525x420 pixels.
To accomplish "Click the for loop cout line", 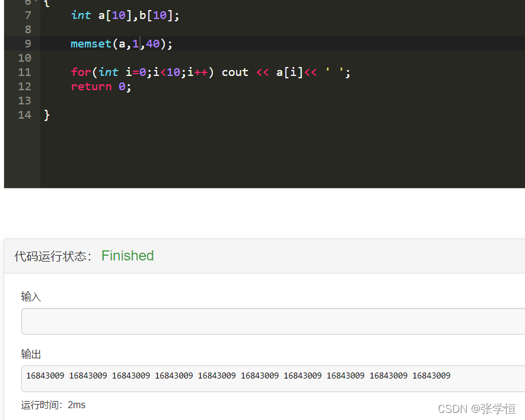I will point(211,72).
